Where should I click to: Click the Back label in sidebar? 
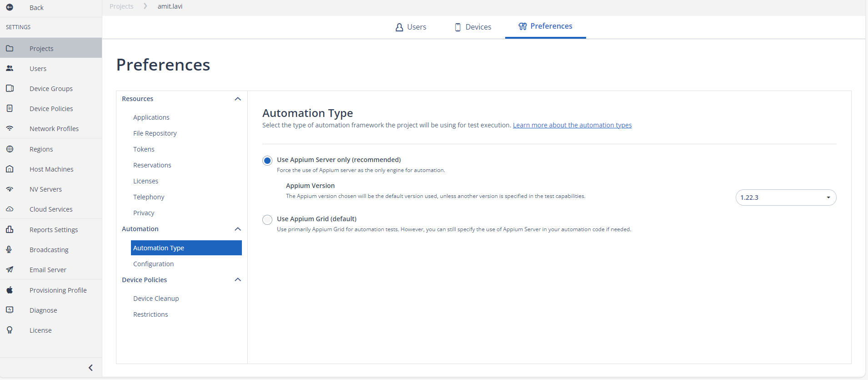(36, 8)
